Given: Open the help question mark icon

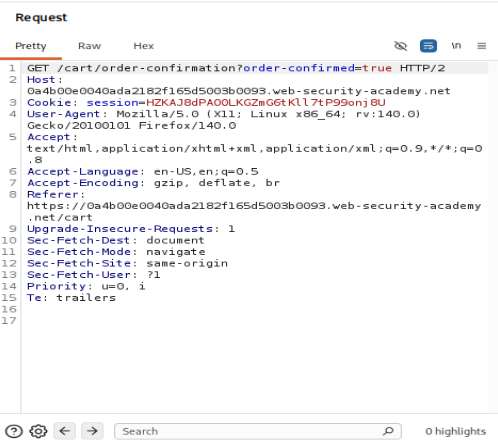Looking at the screenshot, I should [x=14, y=431].
